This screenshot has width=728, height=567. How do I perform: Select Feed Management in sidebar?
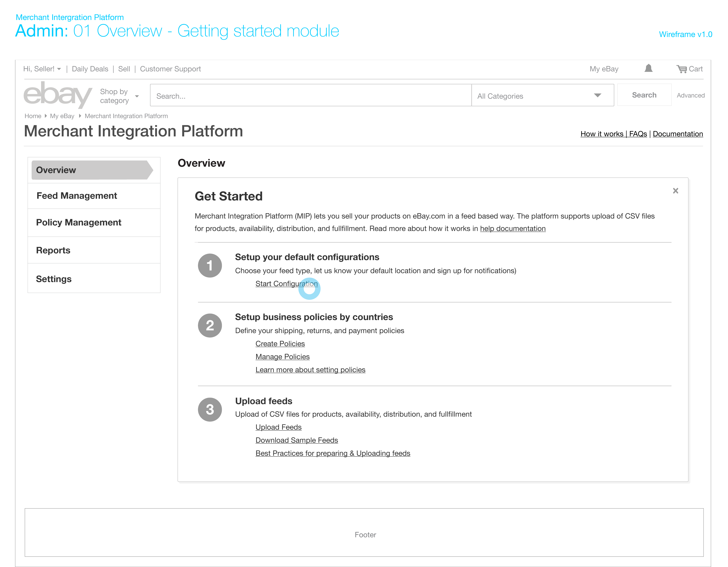(x=77, y=196)
